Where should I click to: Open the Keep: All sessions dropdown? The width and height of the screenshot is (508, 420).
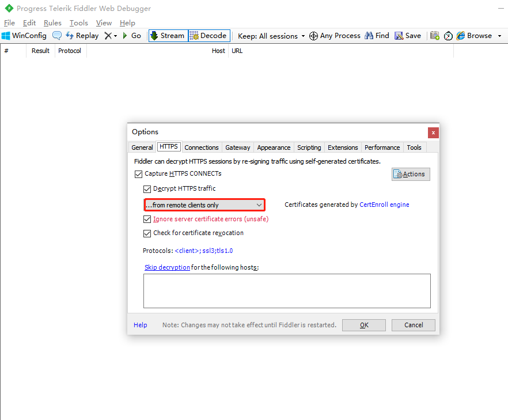coord(271,36)
